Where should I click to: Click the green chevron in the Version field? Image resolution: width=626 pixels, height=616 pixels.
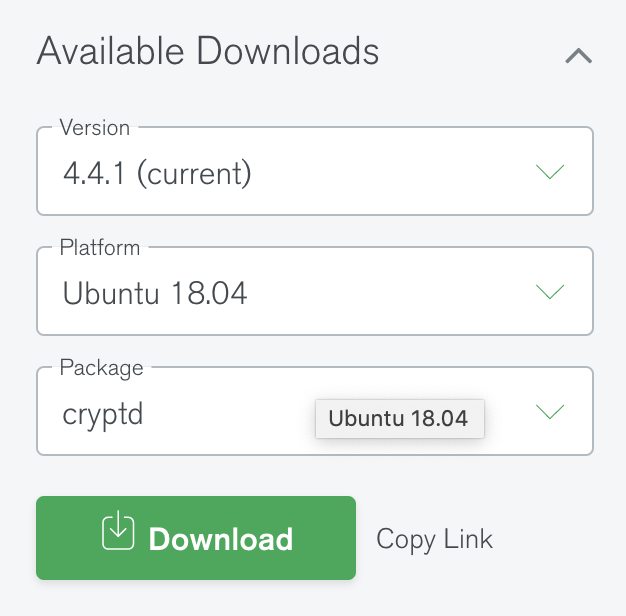(x=550, y=172)
